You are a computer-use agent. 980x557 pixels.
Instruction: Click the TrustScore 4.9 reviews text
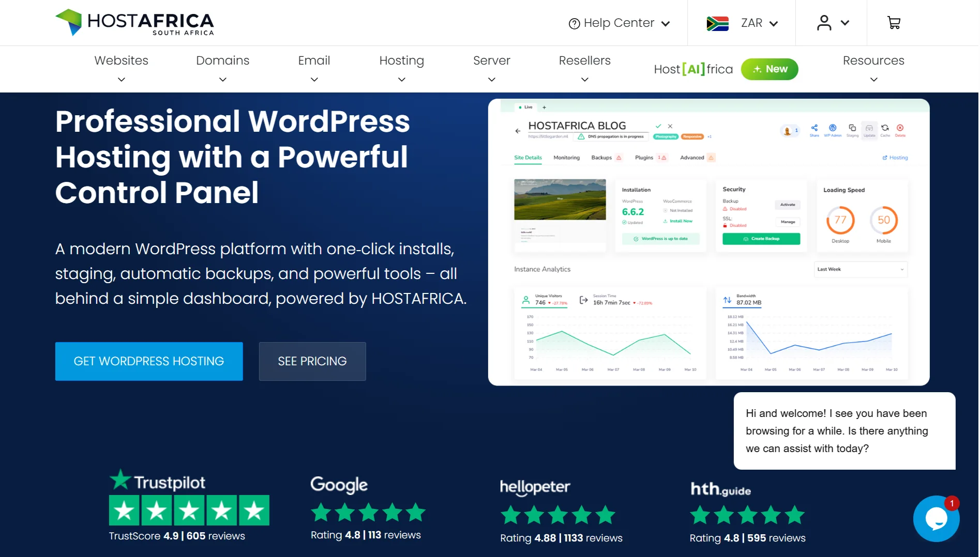[x=177, y=536]
